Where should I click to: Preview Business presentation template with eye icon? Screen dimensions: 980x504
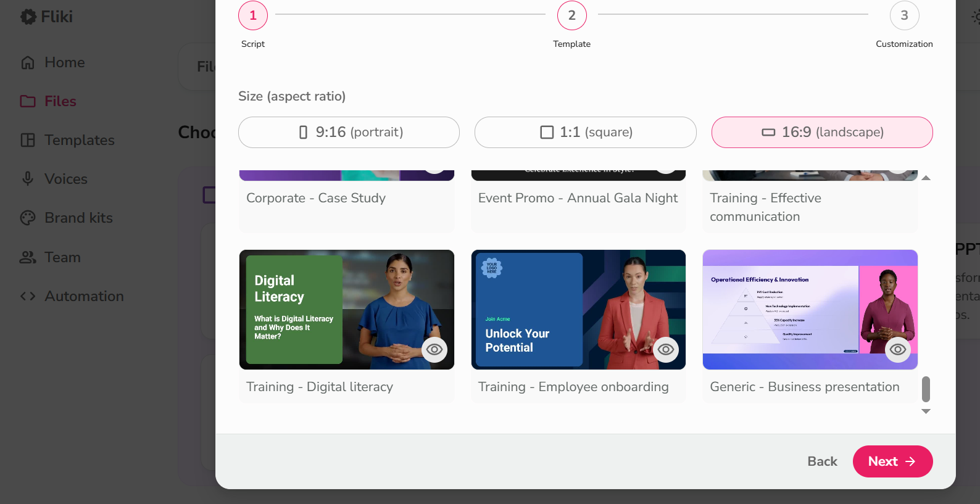898,349
